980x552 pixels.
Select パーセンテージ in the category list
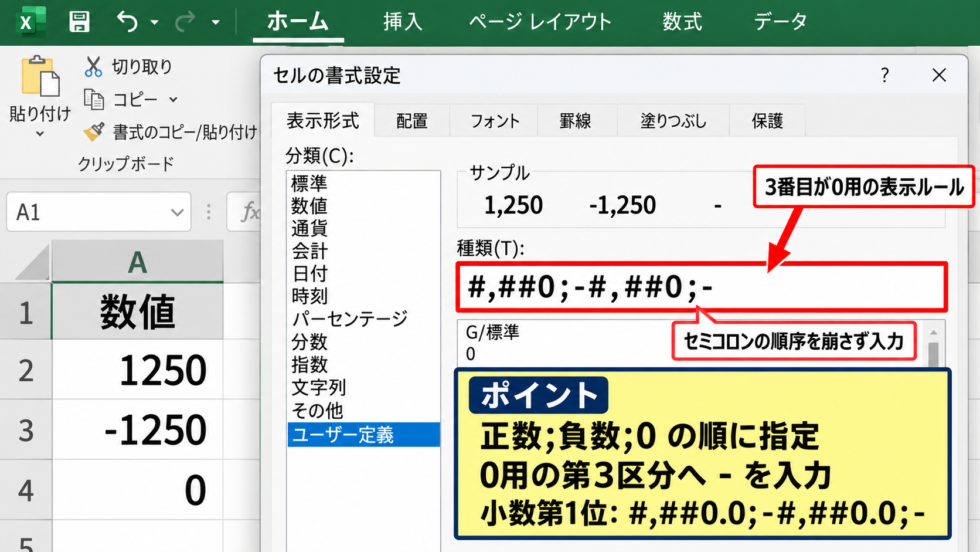click(363, 319)
